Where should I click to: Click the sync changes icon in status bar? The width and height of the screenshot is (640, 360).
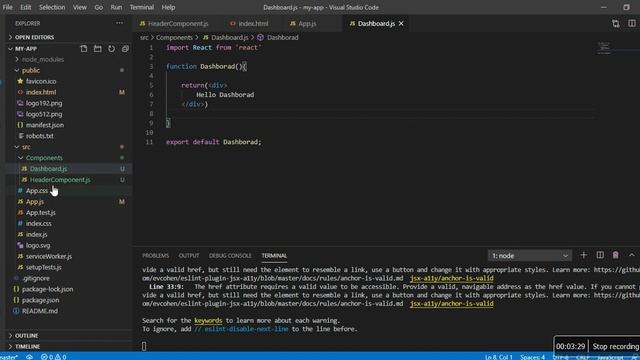[29, 357]
